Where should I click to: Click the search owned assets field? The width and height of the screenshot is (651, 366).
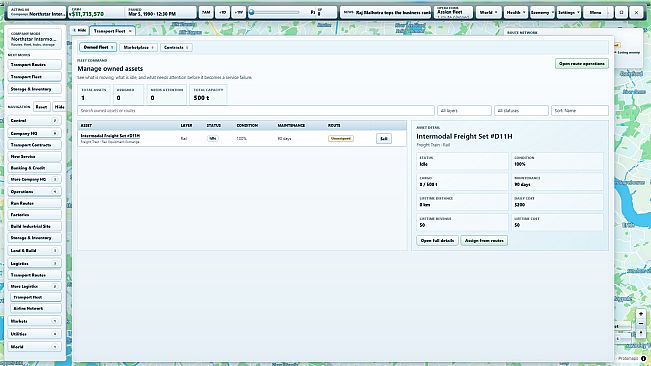pyautogui.click(x=256, y=111)
